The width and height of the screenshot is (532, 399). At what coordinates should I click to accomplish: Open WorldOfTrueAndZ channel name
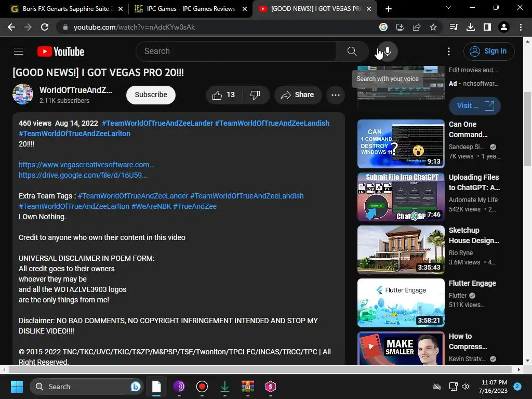[x=76, y=90]
